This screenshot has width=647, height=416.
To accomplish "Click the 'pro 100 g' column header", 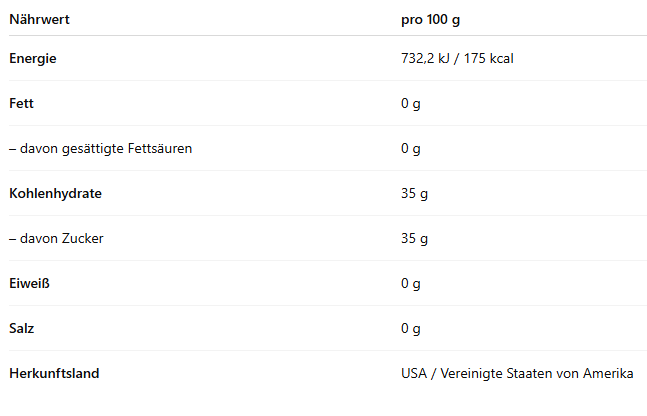I will [x=430, y=19].
